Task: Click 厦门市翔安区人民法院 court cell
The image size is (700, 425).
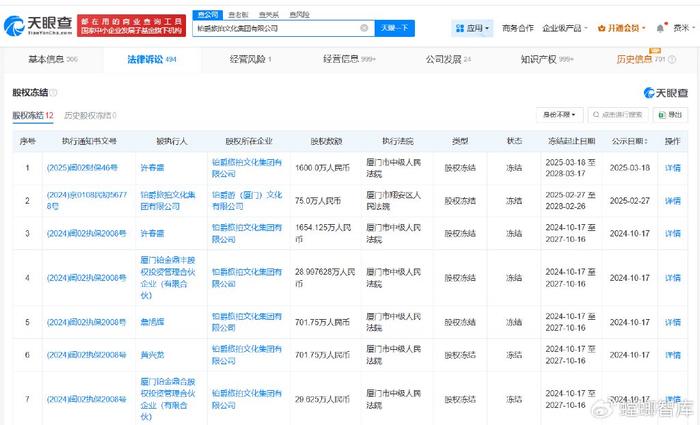Action: point(393,200)
